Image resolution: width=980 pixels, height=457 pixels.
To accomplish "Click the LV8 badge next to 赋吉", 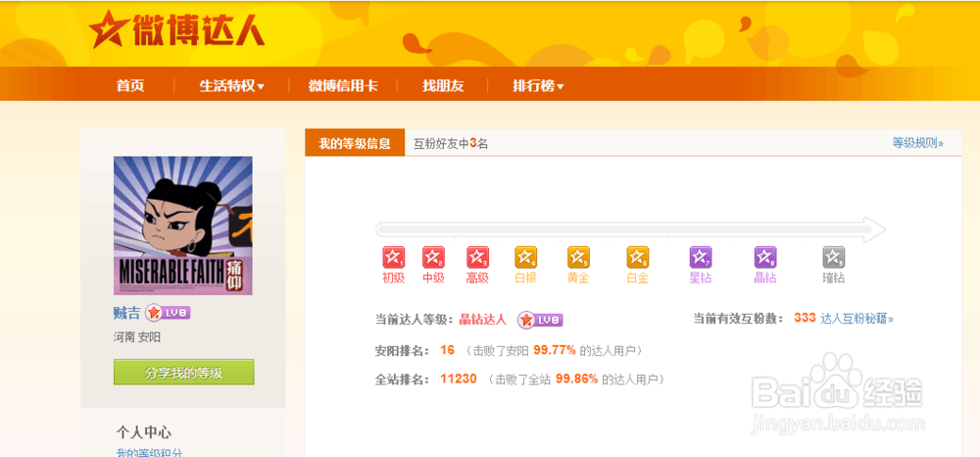I will pyautogui.click(x=168, y=313).
